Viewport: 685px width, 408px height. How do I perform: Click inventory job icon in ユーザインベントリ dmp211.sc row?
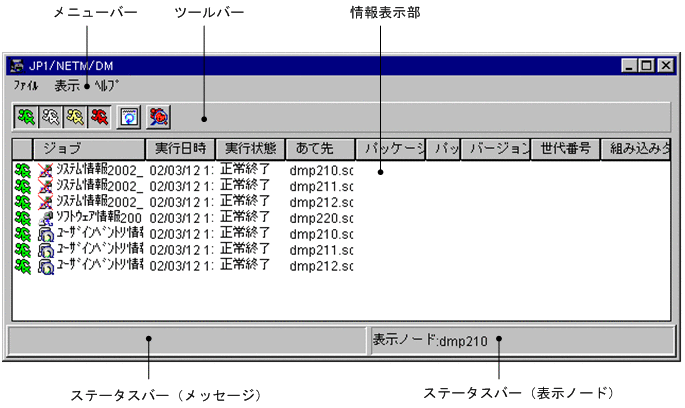(45, 250)
